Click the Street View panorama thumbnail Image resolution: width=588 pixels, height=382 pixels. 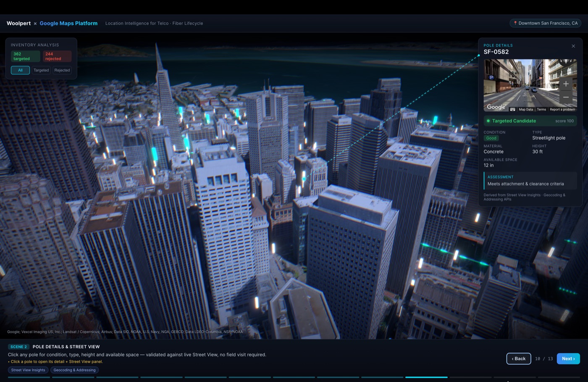point(530,85)
